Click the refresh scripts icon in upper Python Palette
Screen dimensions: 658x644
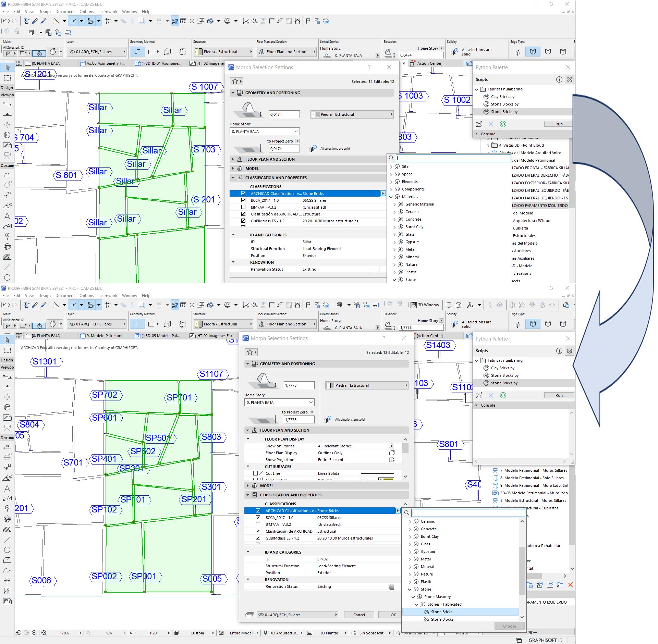tap(503, 124)
